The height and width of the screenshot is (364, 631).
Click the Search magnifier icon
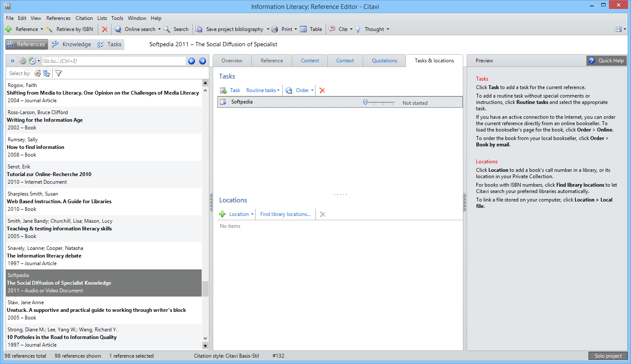[167, 29]
